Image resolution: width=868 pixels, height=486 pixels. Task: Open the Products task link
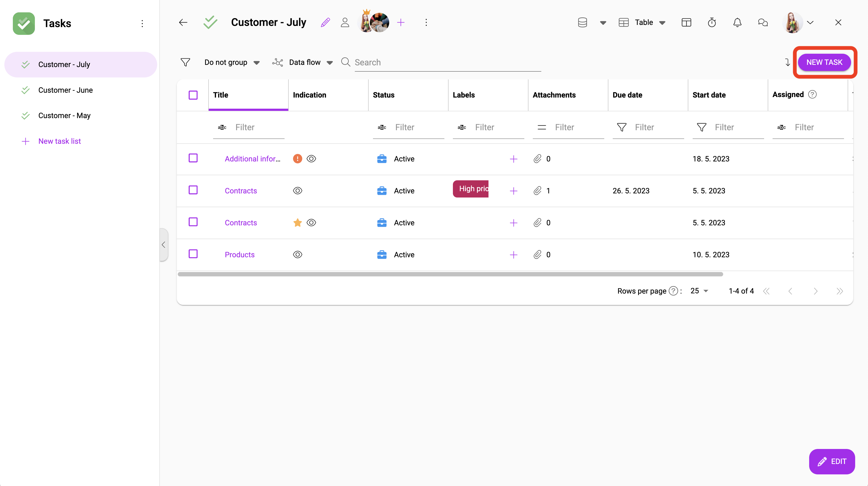pos(240,255)
